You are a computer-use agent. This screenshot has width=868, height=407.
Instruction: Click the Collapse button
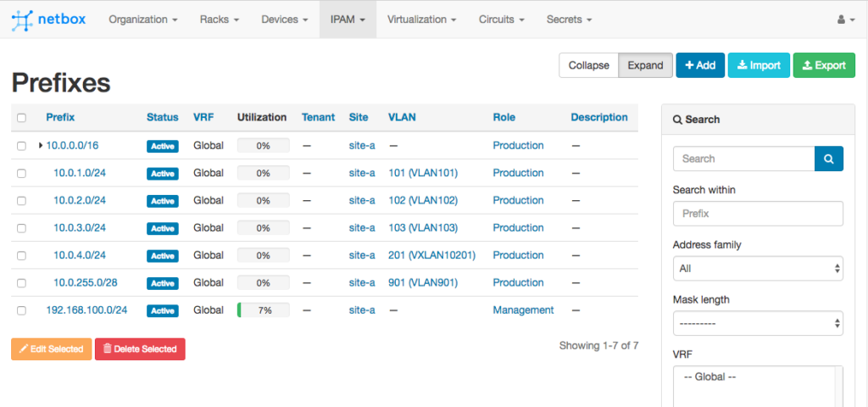[x=588, y=65]
